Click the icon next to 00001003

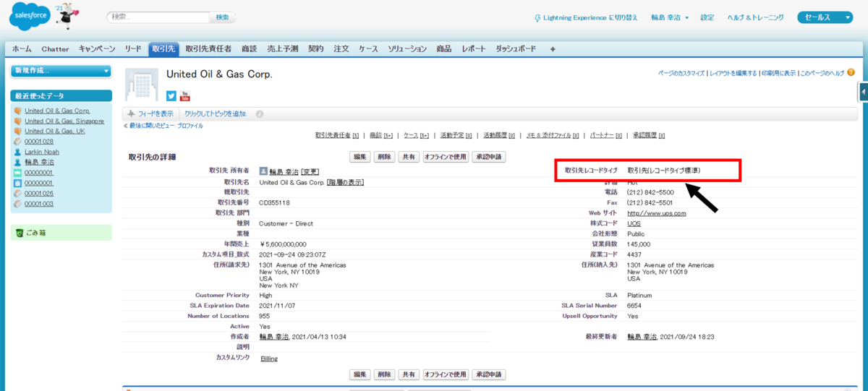tap(18, 204)
